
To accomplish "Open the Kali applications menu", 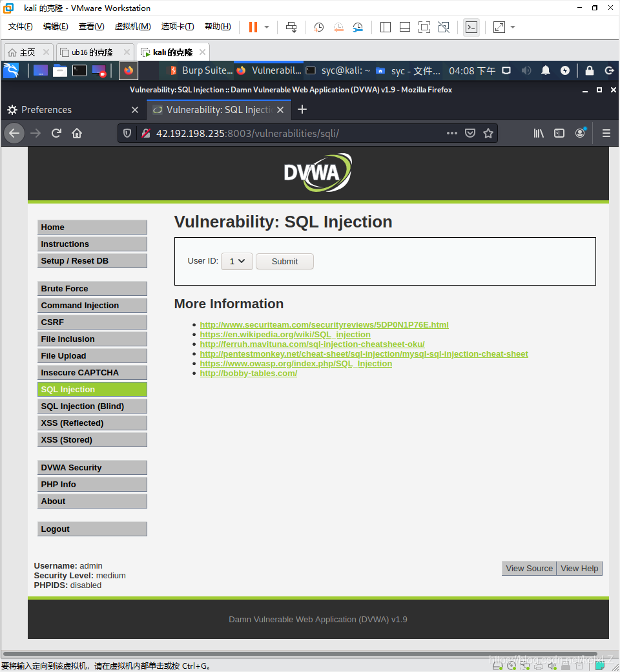I will tap(11, 70).
